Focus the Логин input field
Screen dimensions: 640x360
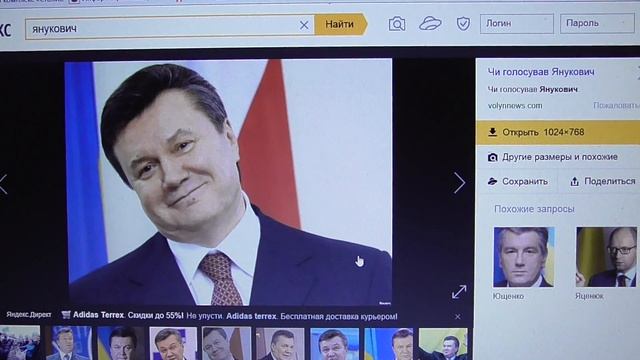[x=517, y=24]
